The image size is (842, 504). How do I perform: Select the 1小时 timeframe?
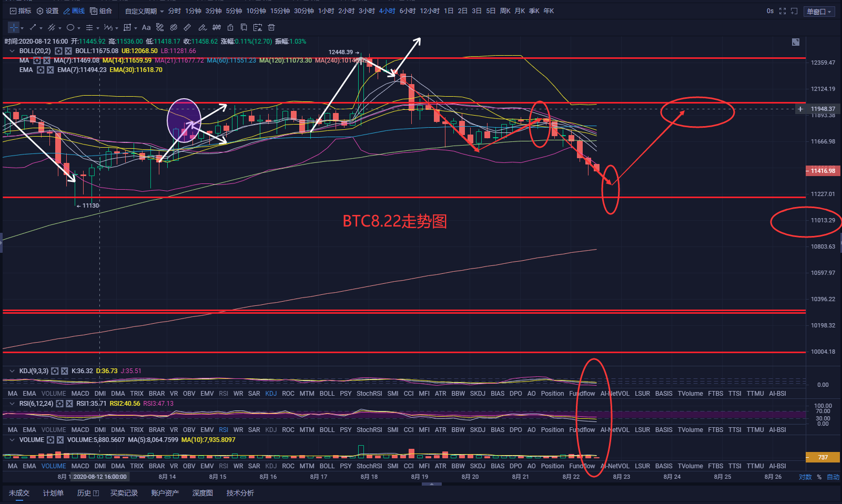click(326, 11)
